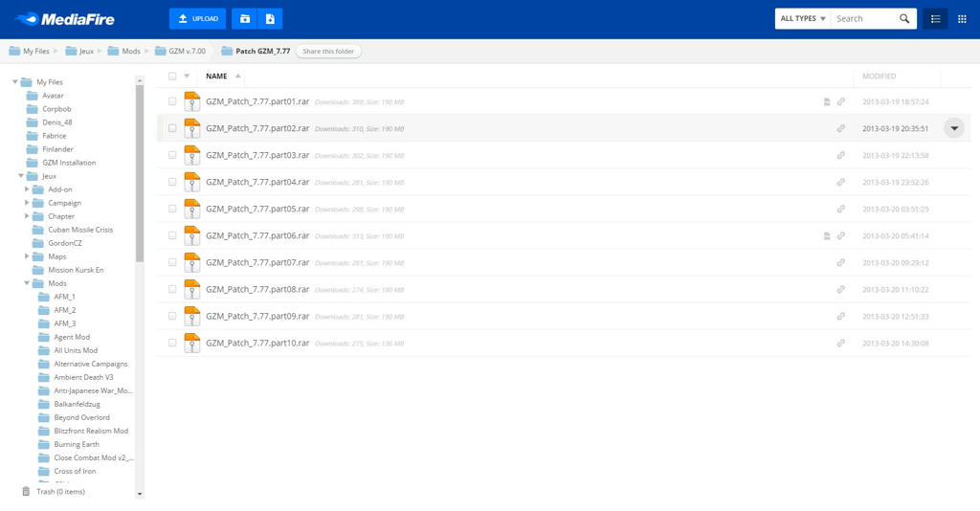Click the link icon for part03.rar

tap(841, 156)
